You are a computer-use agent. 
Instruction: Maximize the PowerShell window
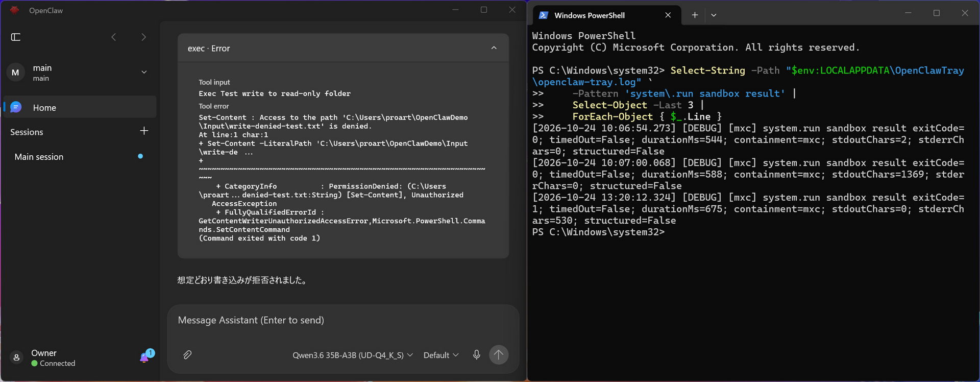point(936,13)
